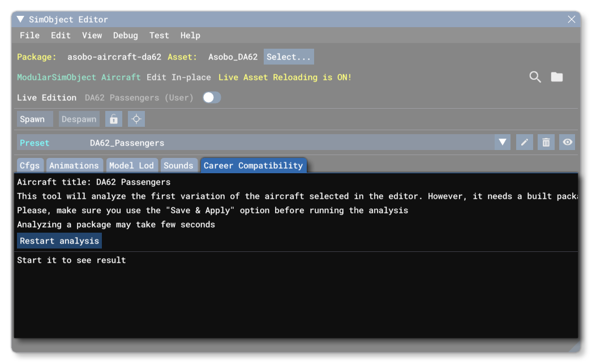Toggle the Live Edition switch

(x=212, y=98)
